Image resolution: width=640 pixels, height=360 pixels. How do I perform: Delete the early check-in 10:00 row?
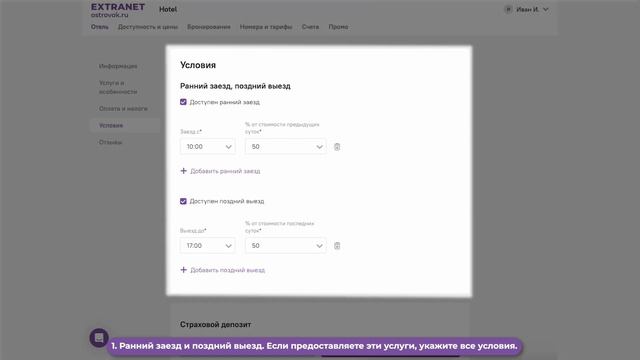[x=337, y=147]
